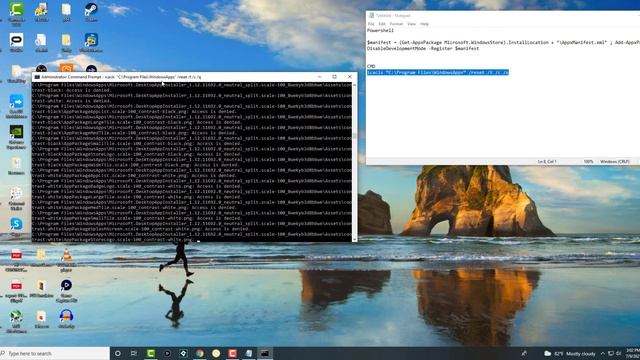This screenshot has height=360, width=640.
Task: Click the Cortana circle on the taskbar
Action: [118, 353]
